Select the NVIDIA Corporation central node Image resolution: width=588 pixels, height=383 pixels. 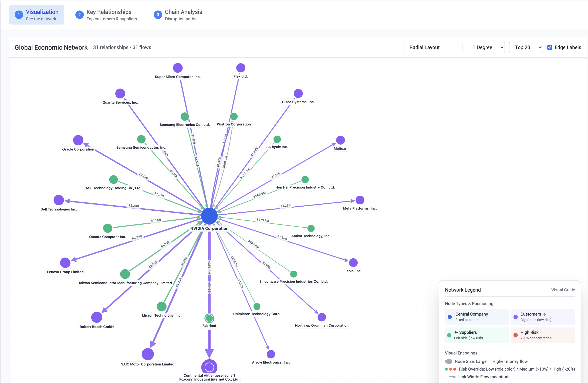209,216
